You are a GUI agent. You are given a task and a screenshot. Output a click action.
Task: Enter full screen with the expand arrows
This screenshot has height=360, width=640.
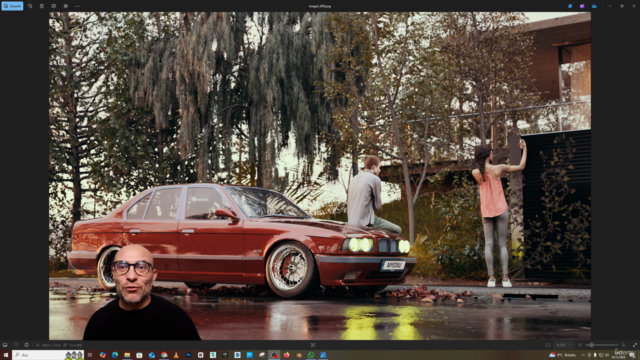tap(634, 345)
